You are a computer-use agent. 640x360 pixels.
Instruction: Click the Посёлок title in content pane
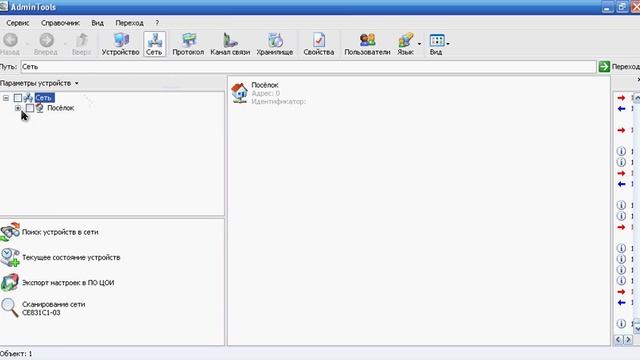click(265, 85)
